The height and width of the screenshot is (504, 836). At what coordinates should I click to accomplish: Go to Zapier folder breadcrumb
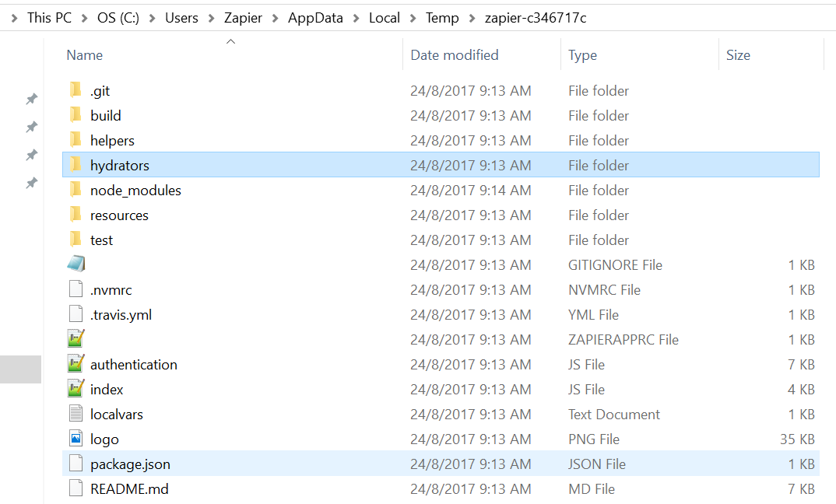point(243,18)
